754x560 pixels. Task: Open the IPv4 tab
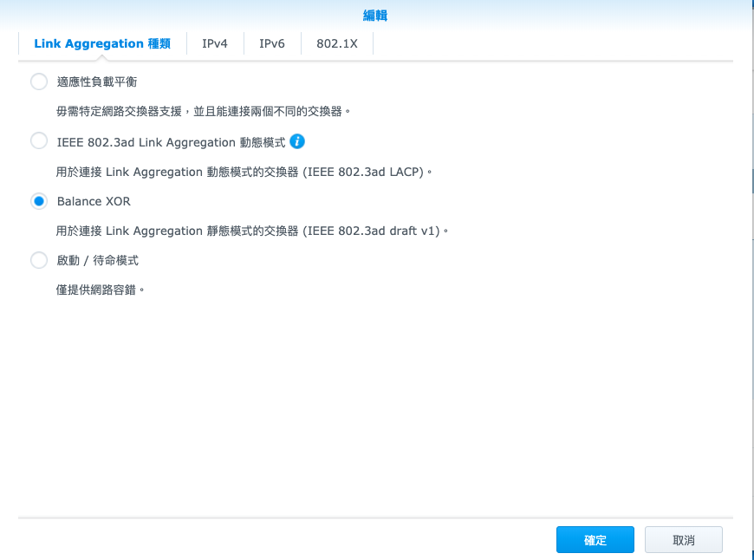(x=215, y=44)
